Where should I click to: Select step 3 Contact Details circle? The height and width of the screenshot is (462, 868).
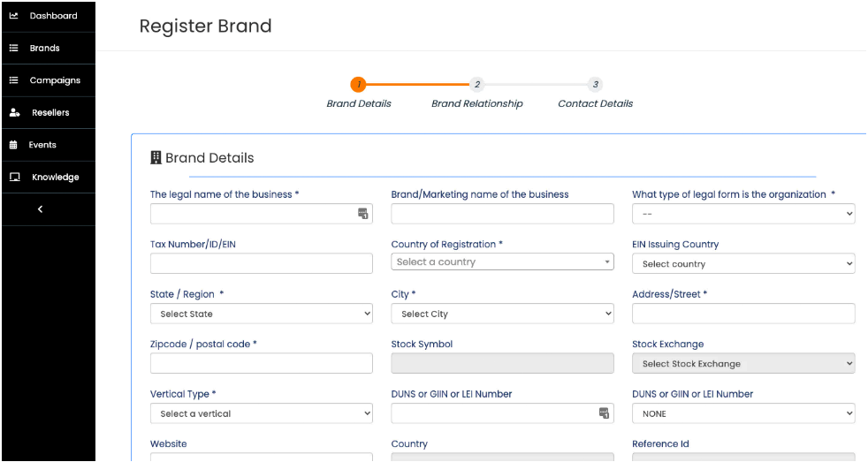595,85
